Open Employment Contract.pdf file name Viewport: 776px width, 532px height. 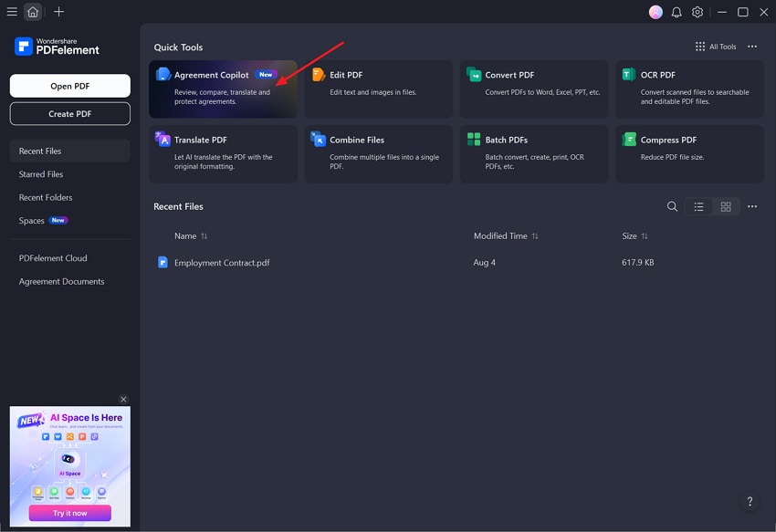tap(222, 263)
